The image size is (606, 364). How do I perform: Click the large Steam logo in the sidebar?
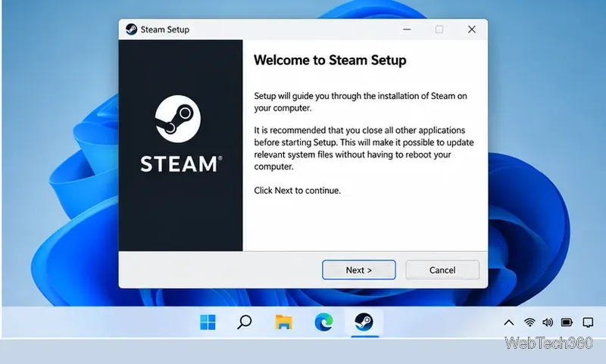(178, 119)
